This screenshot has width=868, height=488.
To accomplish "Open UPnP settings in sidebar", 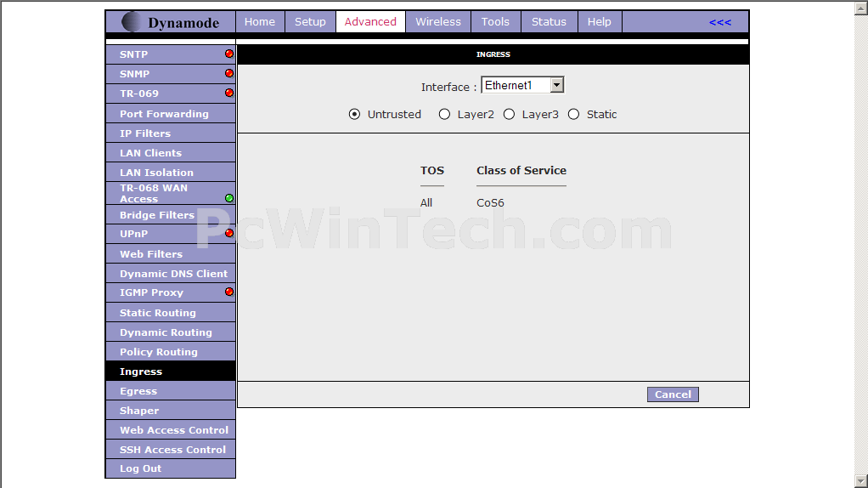I will (170, 234).
